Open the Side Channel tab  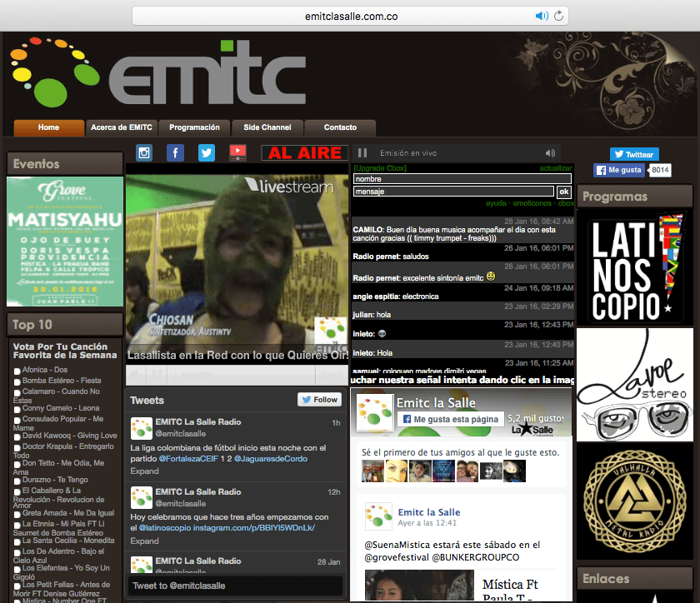click(x=267, y=127)
